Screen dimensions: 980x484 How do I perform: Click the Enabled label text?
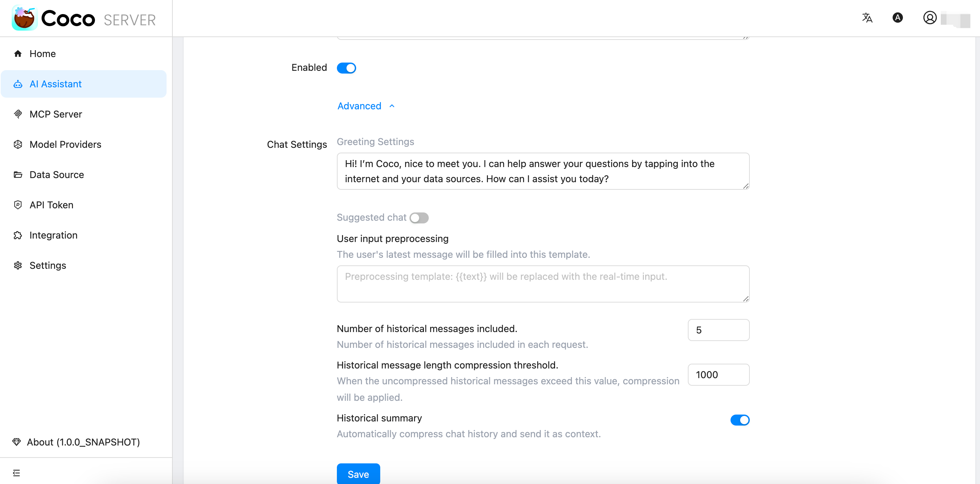[309, 68]
